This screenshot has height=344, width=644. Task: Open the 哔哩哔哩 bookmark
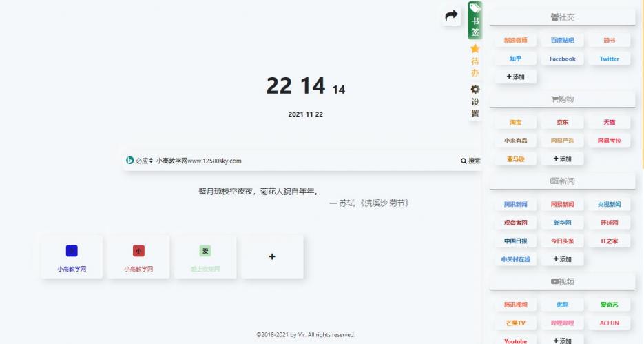click(x=562, y=323)
